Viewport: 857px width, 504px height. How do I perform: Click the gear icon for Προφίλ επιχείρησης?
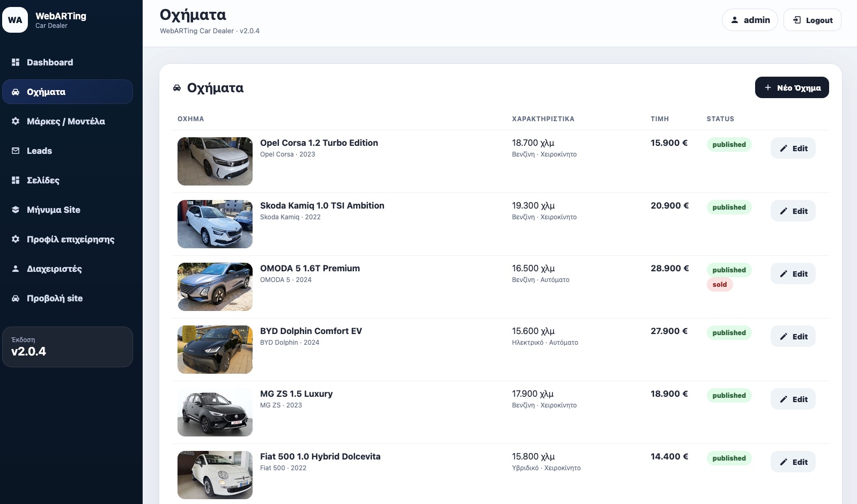pos(16,239)
